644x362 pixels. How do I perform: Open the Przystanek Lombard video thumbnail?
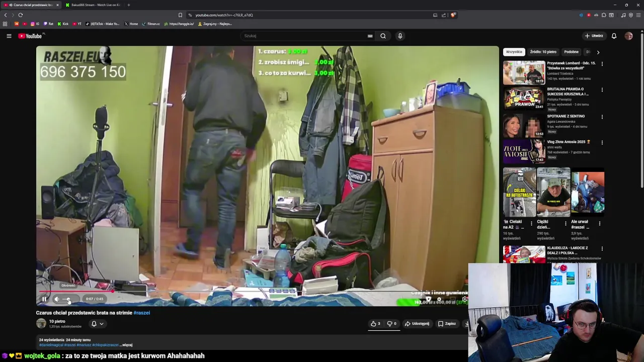[x=524, y=72]
